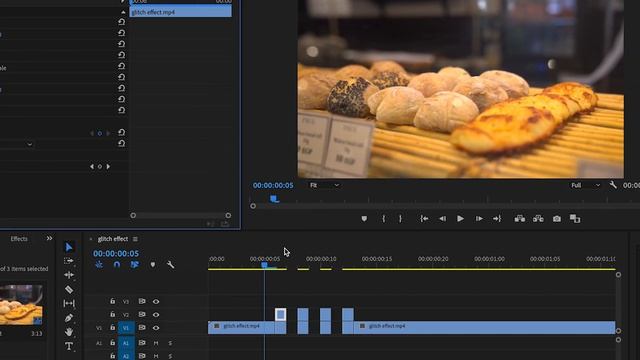640x360 pixels.
Task: Add marker in program monitor
Action: (x=364, y=219)
